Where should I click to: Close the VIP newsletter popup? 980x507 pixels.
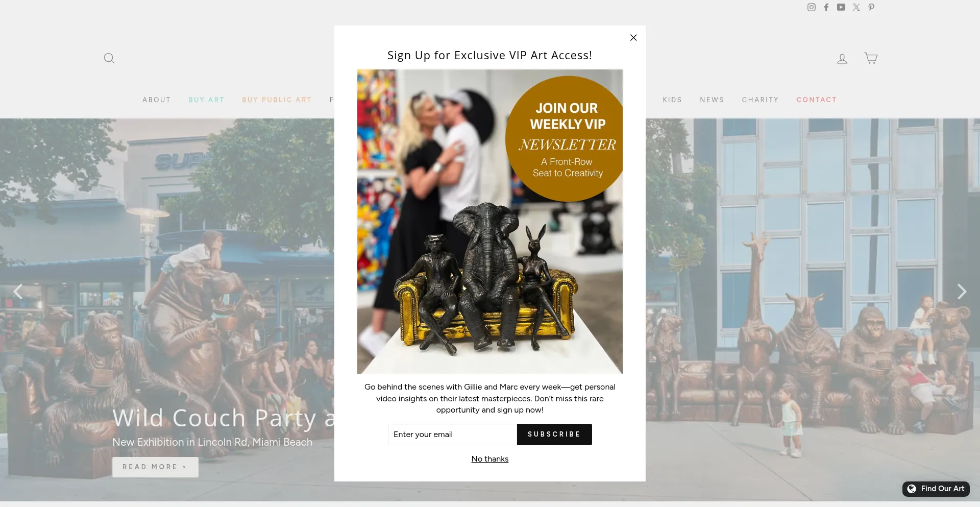633,38
